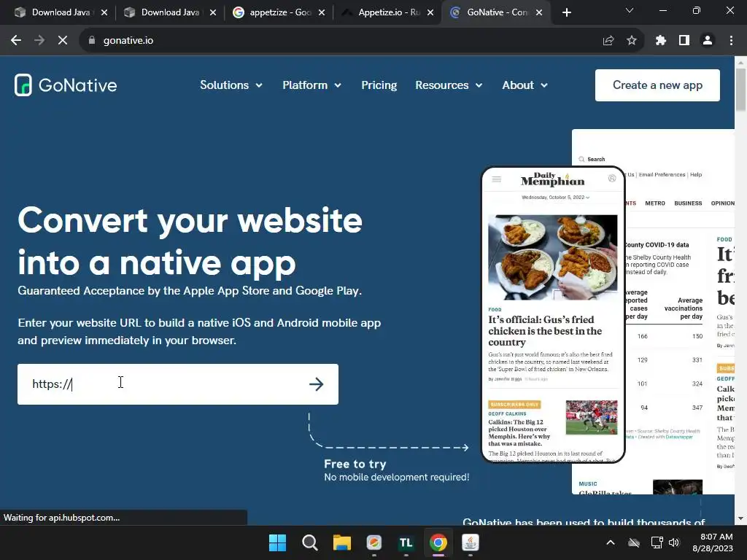Submit URL with arrow button
Image resolution: width=747 pixels, height=560 pixels.
(317, 384)
